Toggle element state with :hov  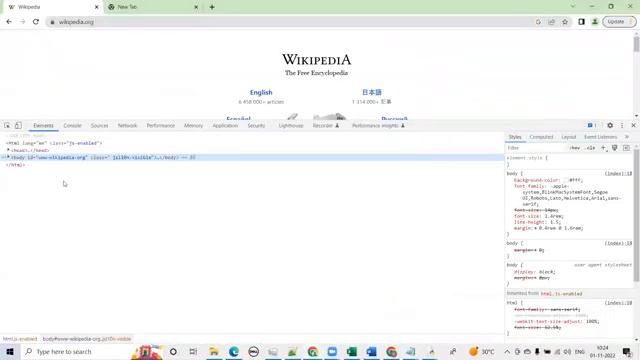click(x=575, y=148)
